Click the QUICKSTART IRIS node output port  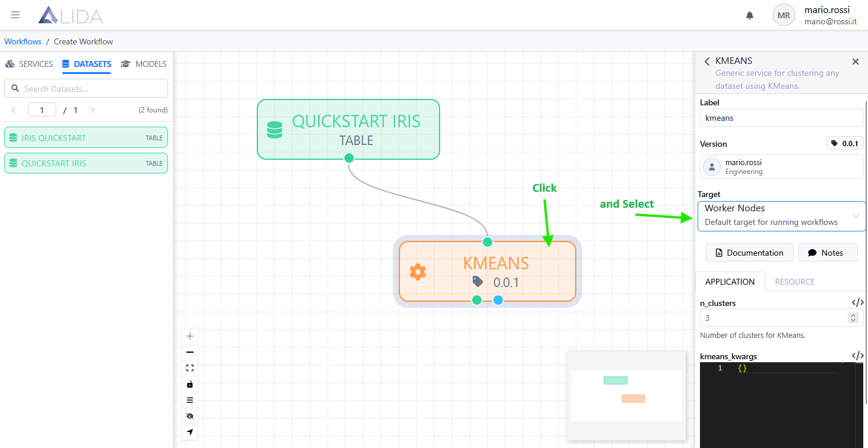pos(349,158)
